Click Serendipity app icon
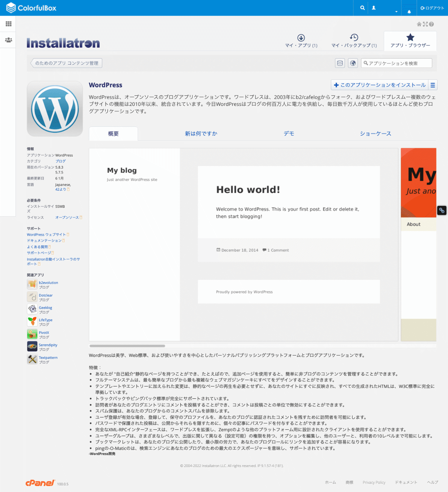The image size is (448, 492). click(32, 347)
